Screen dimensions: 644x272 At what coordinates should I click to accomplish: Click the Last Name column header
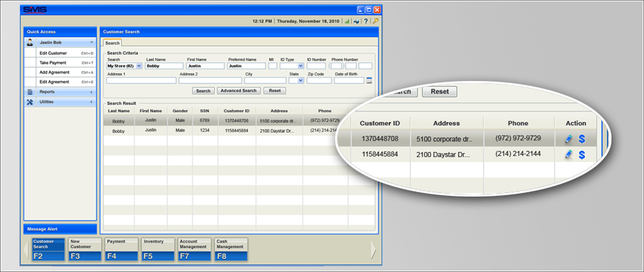(118, 111)
